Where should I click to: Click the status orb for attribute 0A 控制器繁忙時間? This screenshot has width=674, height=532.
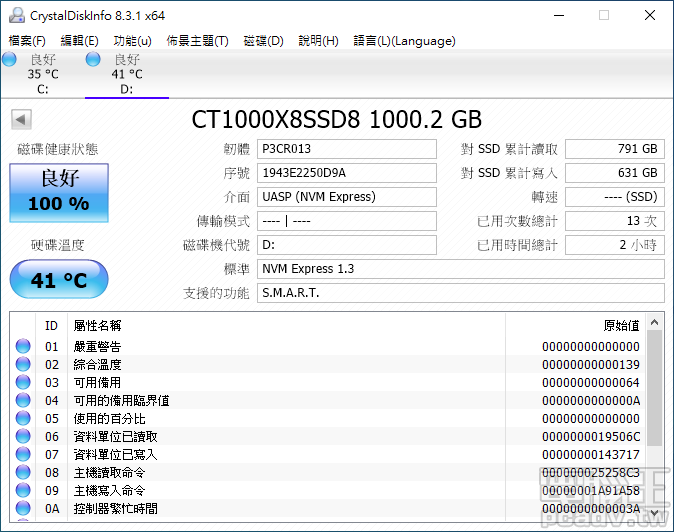tap(23, 508)
